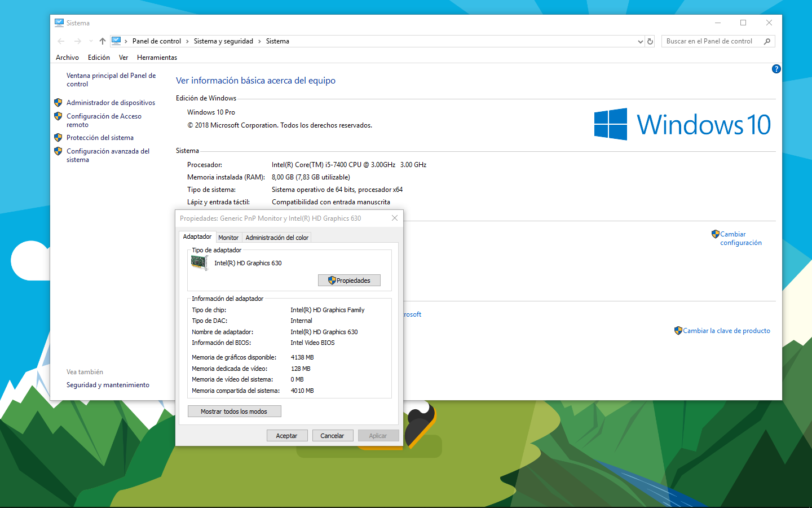Open 'Administrador de dispositivos' link

click(111, 103)
